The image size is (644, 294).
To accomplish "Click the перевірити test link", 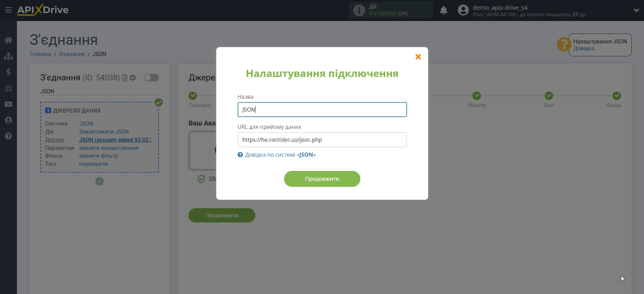I will pyautogui.click(x=94, y=164).
